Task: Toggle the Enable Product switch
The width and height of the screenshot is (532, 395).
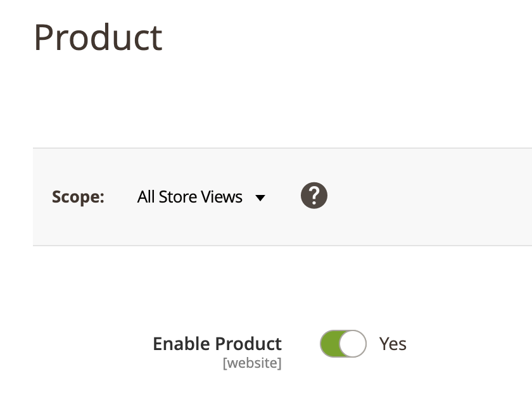Action: tap(343, 344)
